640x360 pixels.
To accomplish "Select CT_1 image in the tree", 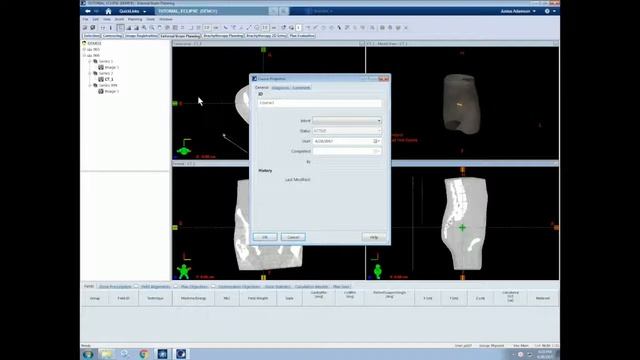I will [x=109, y=79].
